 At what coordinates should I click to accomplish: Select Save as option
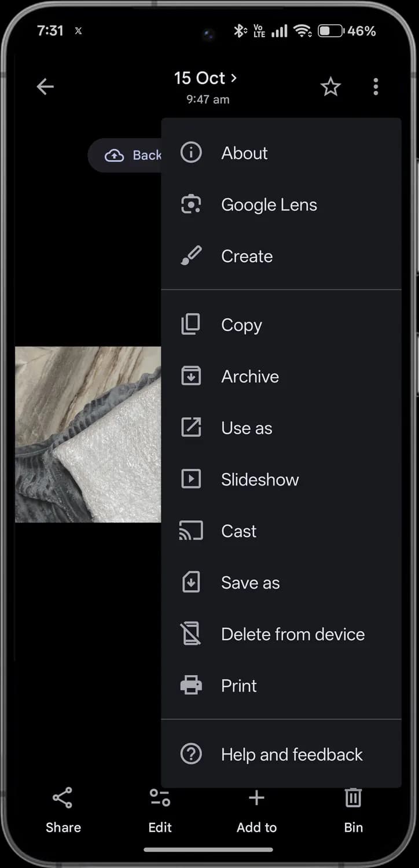[281, 583]
